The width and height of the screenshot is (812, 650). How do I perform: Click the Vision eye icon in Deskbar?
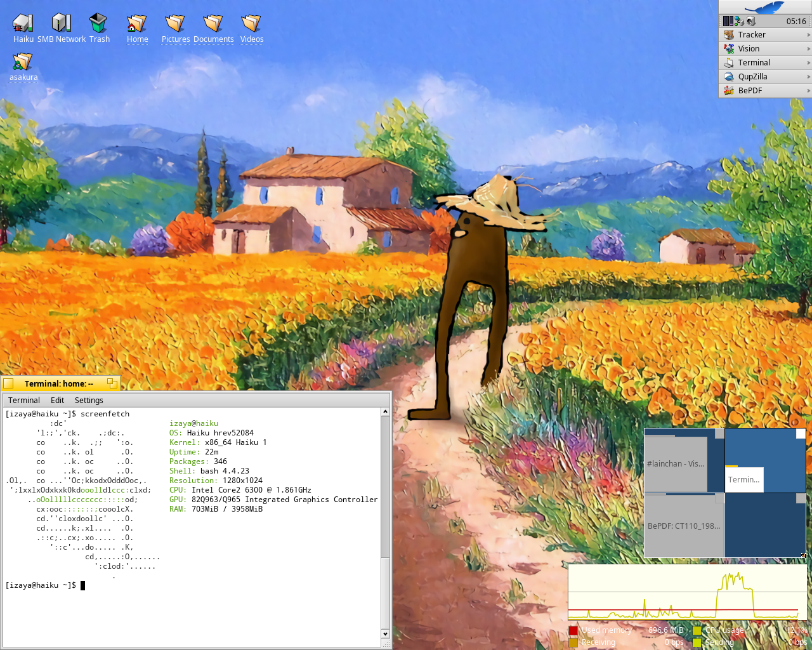pos(729,49)
